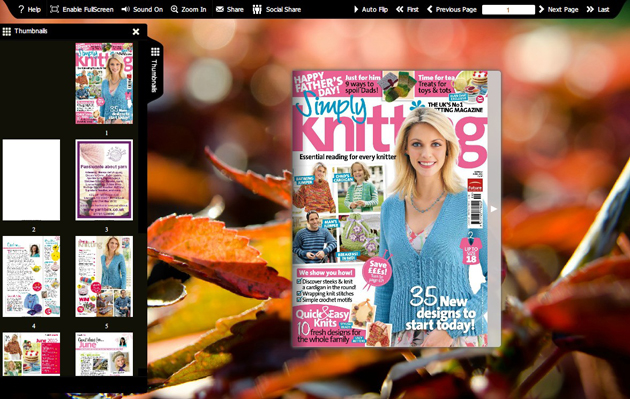Image resolution: width=630 pixels, height=399 pixels.
Task: Click the double-left First arrow icon
Action: [399, 9]
